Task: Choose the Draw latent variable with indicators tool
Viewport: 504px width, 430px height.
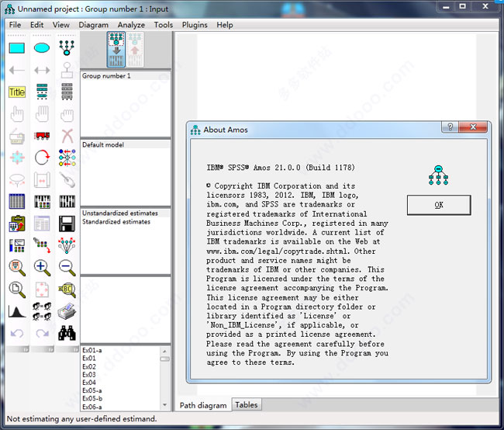Action: click(x=67, y=48)
